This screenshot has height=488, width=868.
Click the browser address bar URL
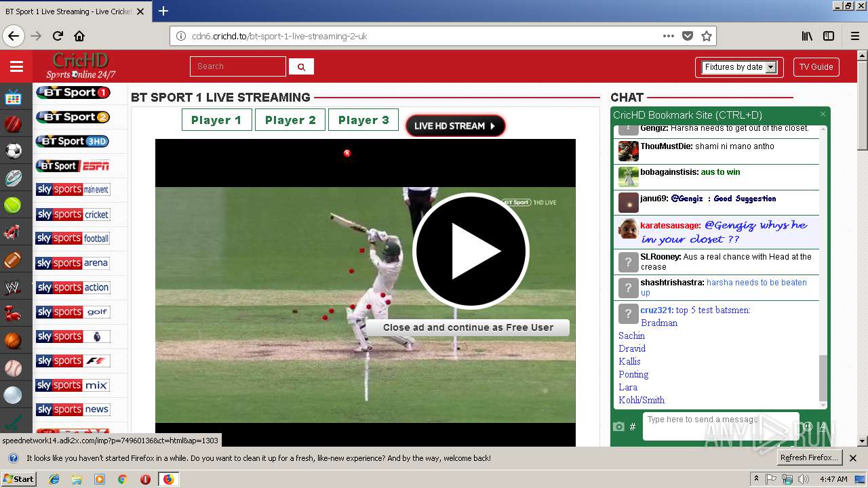(279, 36)
